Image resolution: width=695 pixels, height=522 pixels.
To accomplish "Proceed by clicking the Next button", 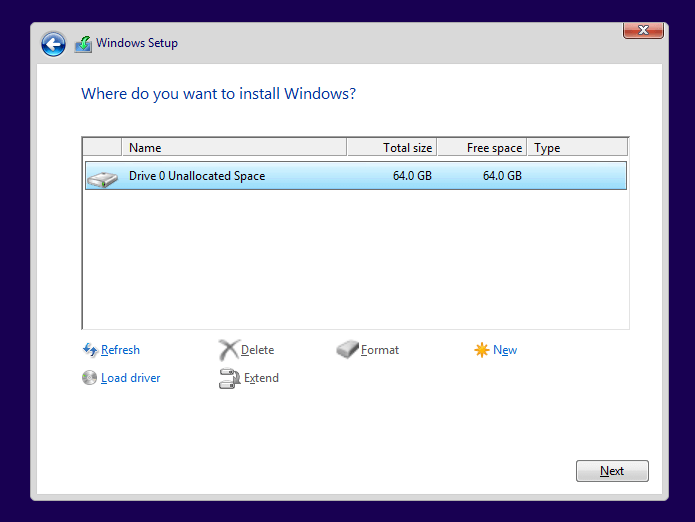I will 612,471.
